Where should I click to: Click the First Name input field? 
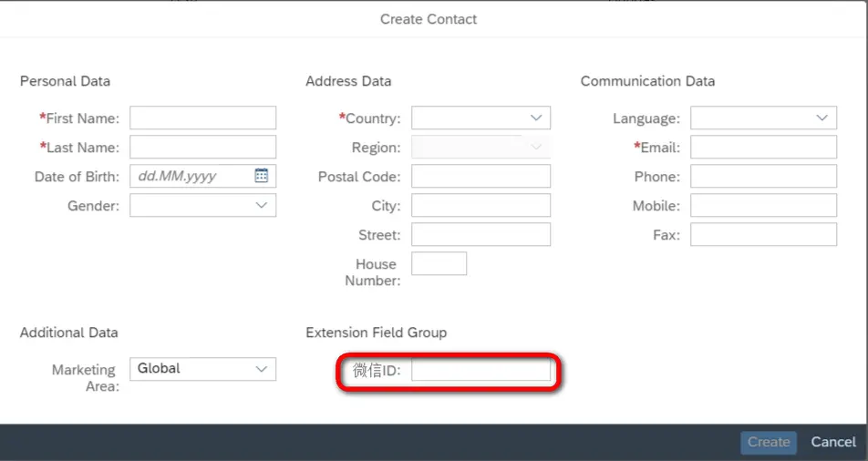point(203,118)
